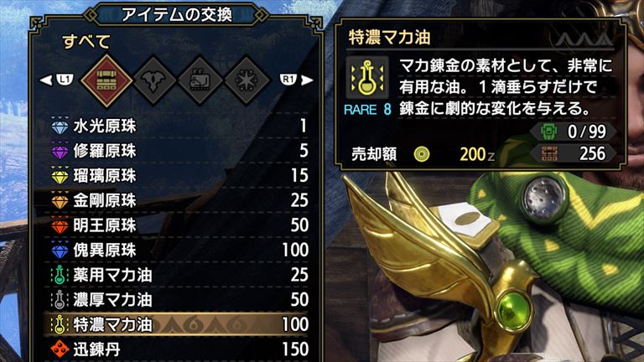
Task: Select the 金剛原珠 row
Action: tap(179, 200)
